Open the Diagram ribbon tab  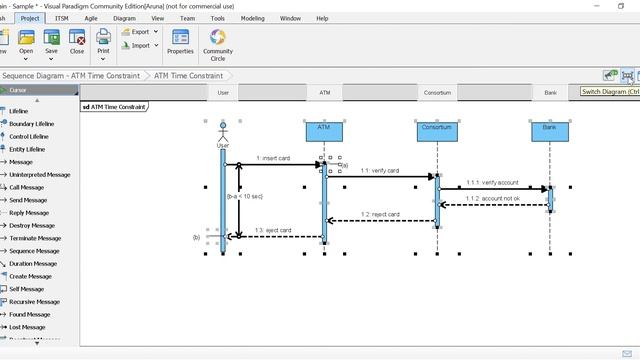click(x=124, y=18)
